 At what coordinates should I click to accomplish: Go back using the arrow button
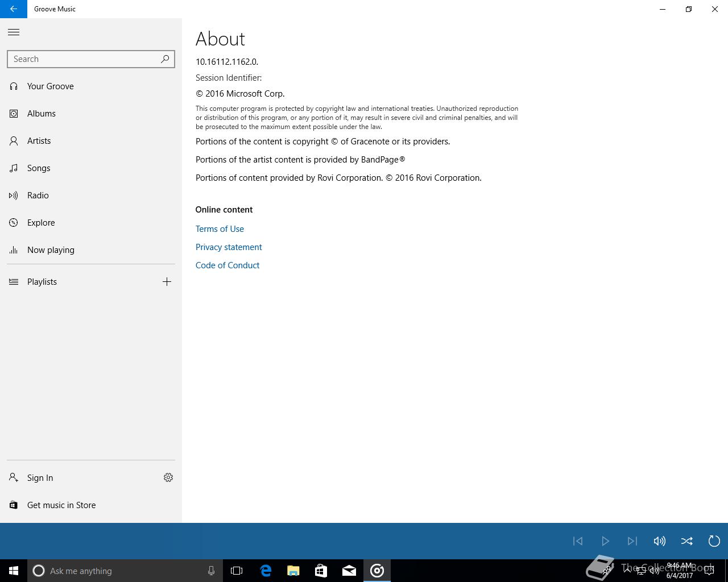(14, 9)
